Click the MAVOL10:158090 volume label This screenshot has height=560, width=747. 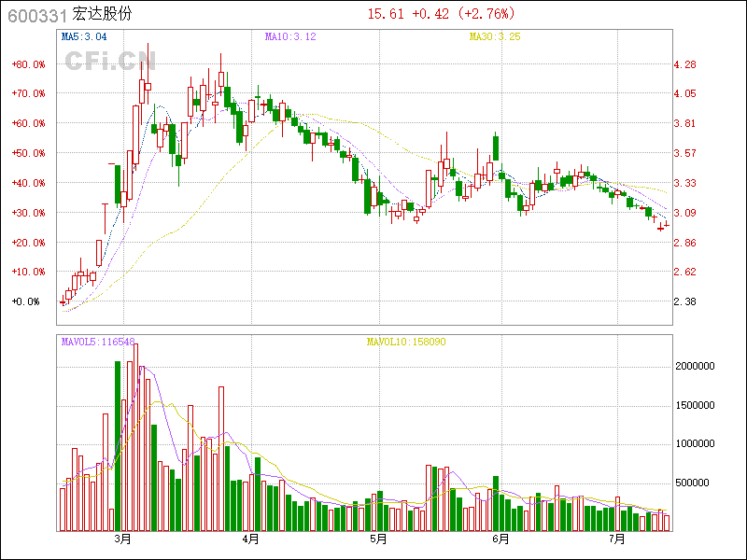point(406,343)
